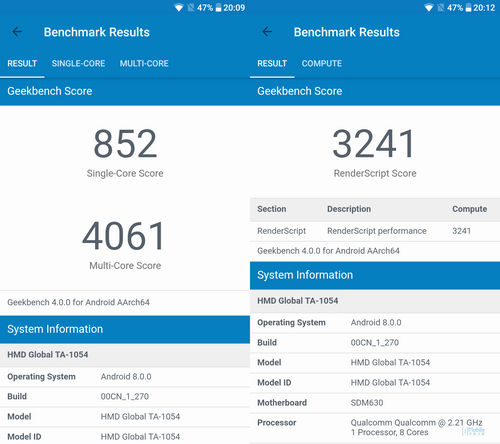Tap 'HMD Global TA-1054' device heading on left
Screen dimensions: 500x444
[48, 355]
